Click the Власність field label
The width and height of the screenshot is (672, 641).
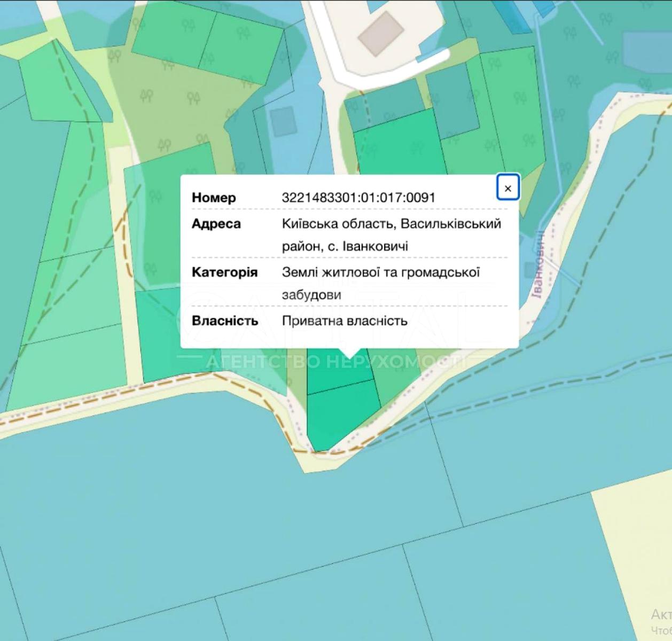pyautogui.click(x=225, y=320)
